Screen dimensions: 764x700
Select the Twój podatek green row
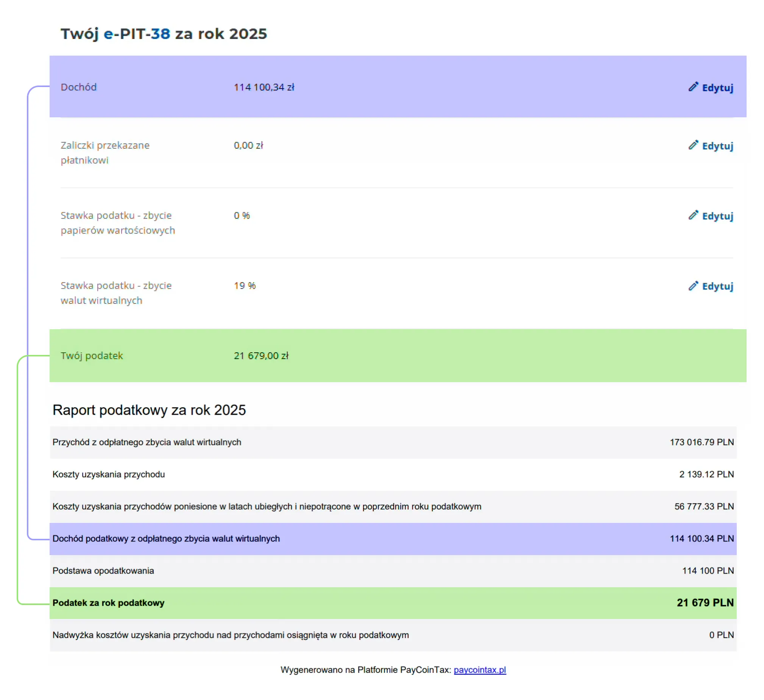(398, 355)
